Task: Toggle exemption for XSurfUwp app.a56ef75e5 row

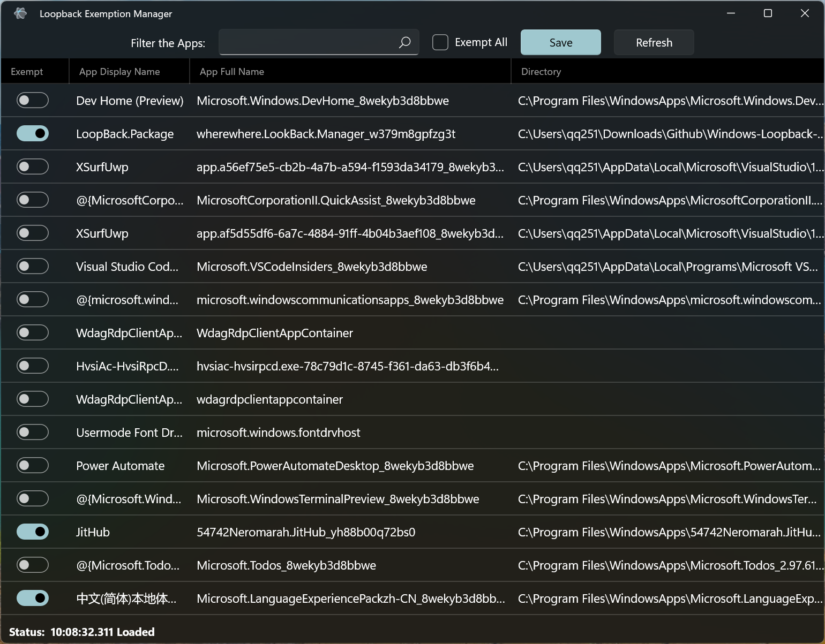Action: 33,166
